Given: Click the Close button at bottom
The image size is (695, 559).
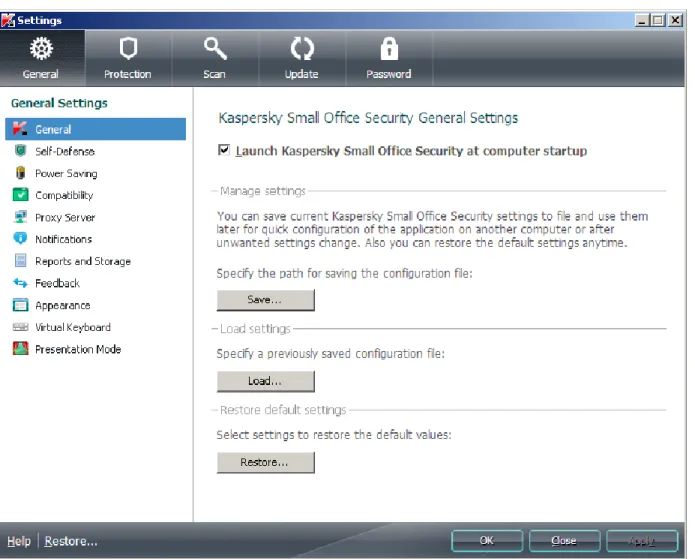Looking at the screenshot, I should point(564,541).
